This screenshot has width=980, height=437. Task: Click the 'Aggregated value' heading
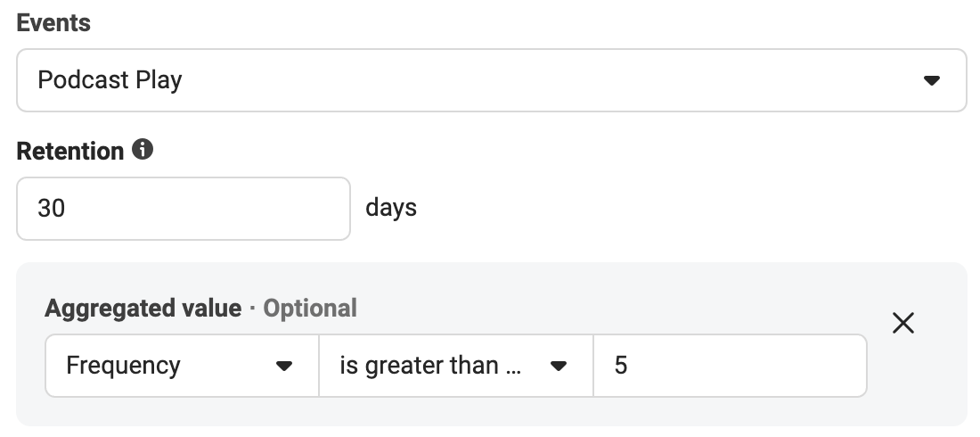pyautogui.click(x=143, y=308)
